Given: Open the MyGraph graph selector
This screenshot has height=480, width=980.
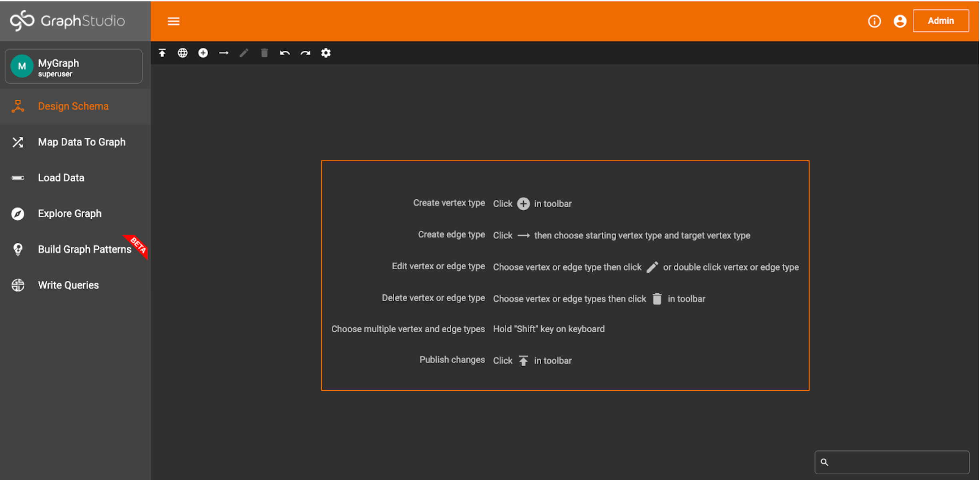Looking at the screenshot, I should 74,66.
